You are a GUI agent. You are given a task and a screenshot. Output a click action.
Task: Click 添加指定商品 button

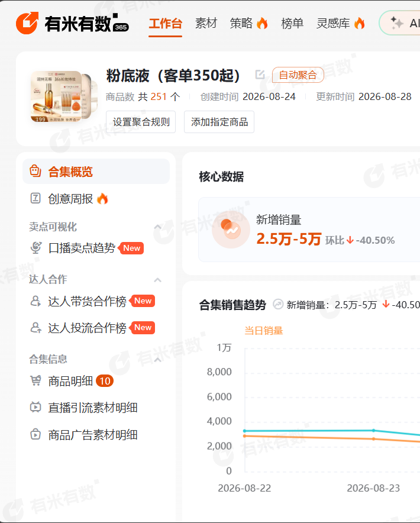[219, 122]
